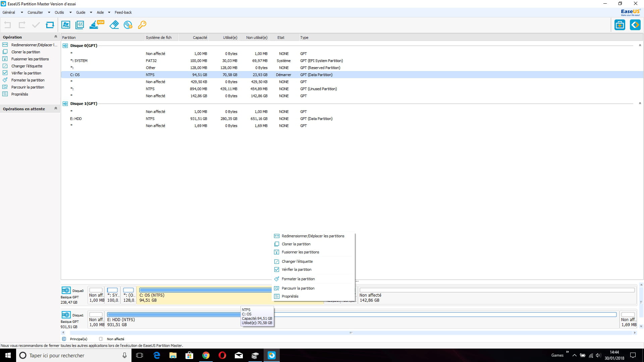
Task: Collapse the Opération panel
Action: [x=56, y=37]
